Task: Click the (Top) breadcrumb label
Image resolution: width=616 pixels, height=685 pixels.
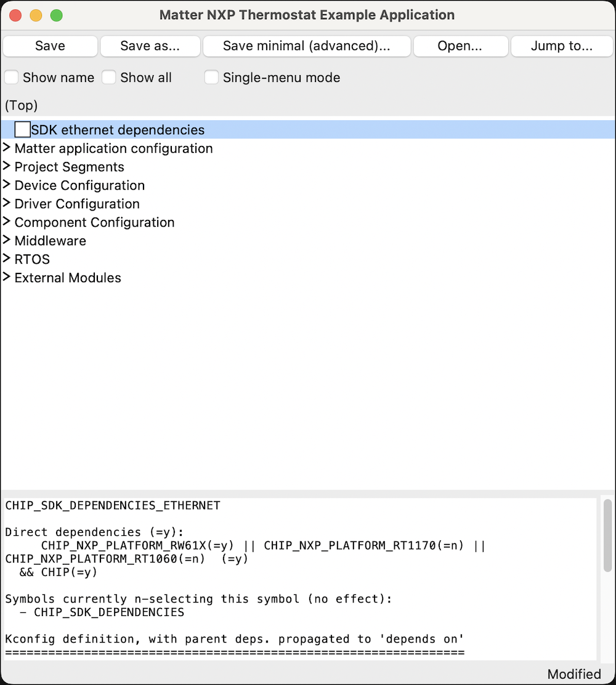Action: tap(20, 105)
